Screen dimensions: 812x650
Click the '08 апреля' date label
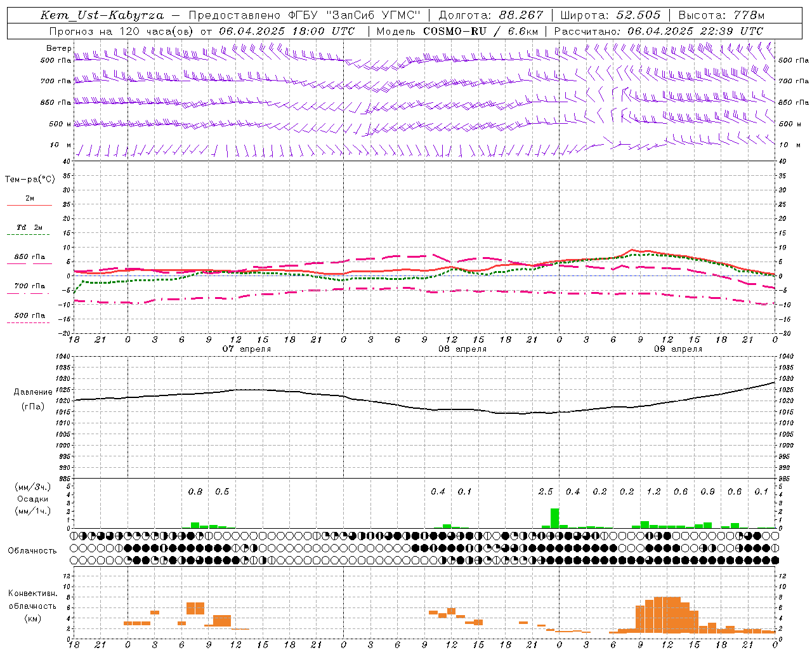(x=462, y=349)
